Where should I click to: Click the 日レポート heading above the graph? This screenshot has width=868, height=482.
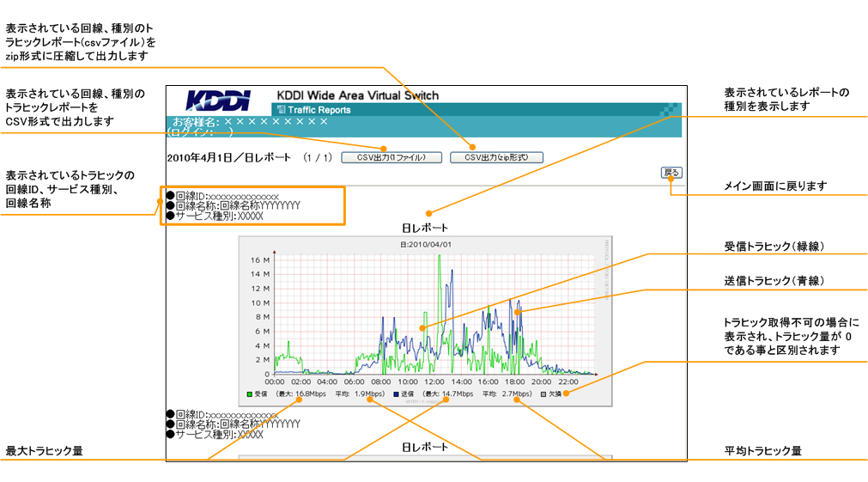point(425,228)
